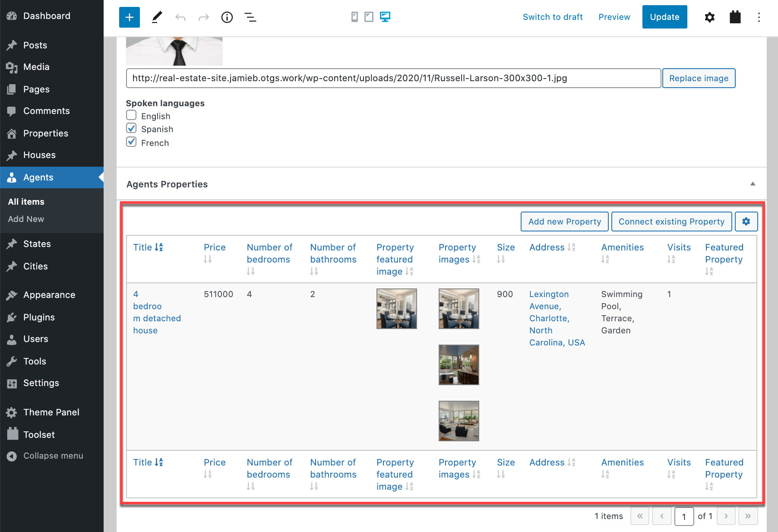The height and width of the screenshot is (532, 778).
Task: Click Switch to draft
Action: point(553,17)
